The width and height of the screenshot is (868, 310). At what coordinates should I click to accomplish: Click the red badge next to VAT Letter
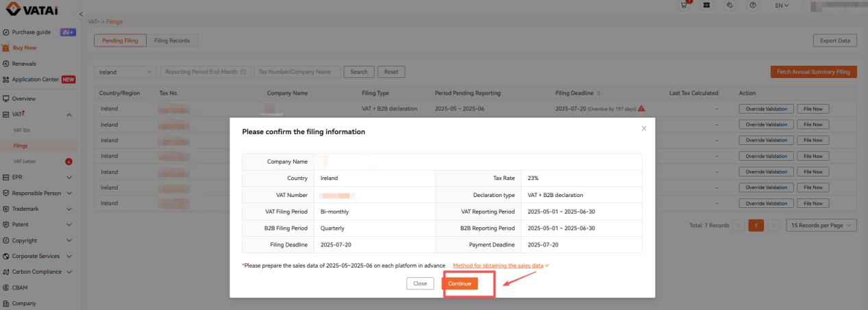[69, 162]
